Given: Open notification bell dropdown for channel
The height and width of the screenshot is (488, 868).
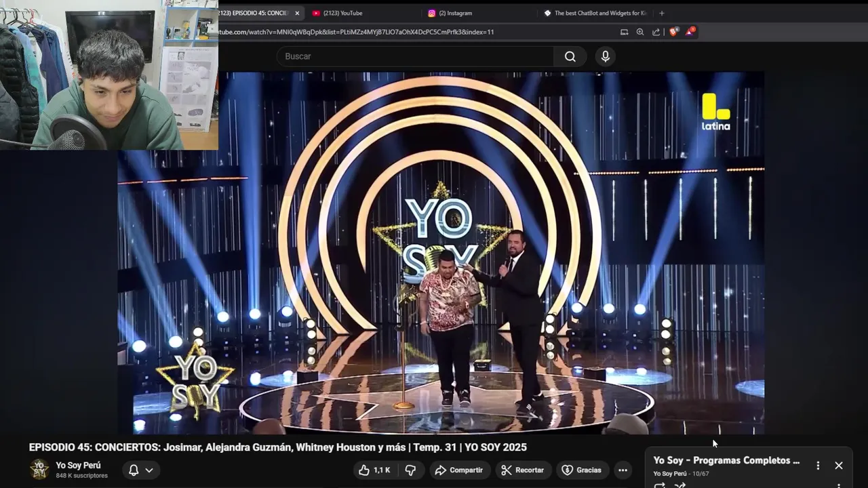Looking at the screenshot, I should click(x=141, y=470).
